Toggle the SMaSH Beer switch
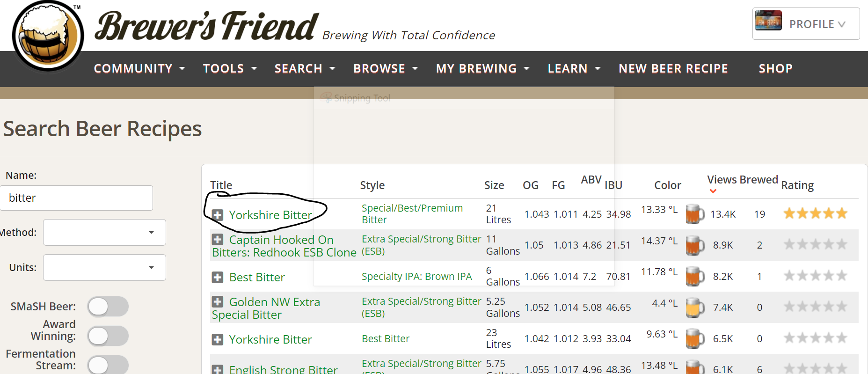Screen dimensions: 868x374 108,307
